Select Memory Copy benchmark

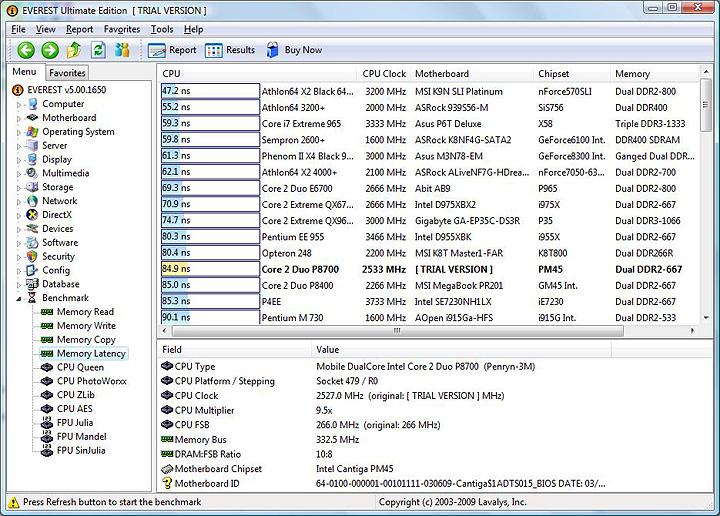pos(86,340)
